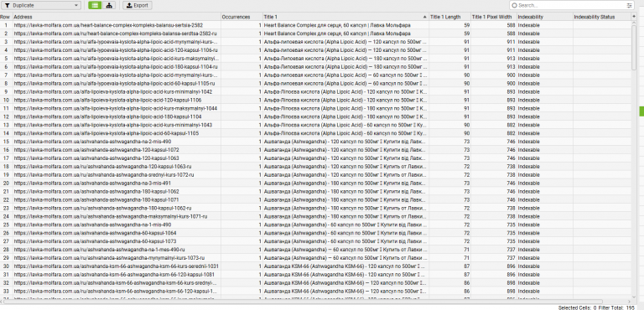The image size is (644, 310).
Task: Select URL ashvahanda-ksm-66-ashwagandha-ksm-66-kurs-serednii-1031
Action: click(117, 266)
